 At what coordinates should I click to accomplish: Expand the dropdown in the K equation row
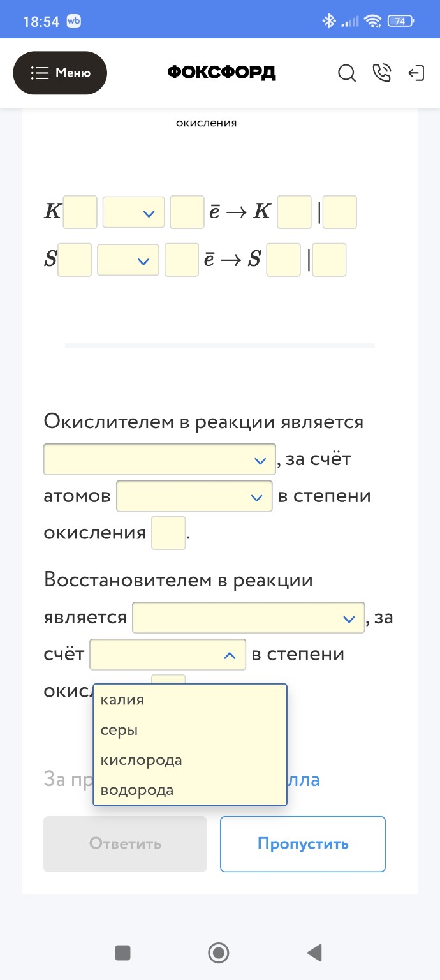[133, 211]
